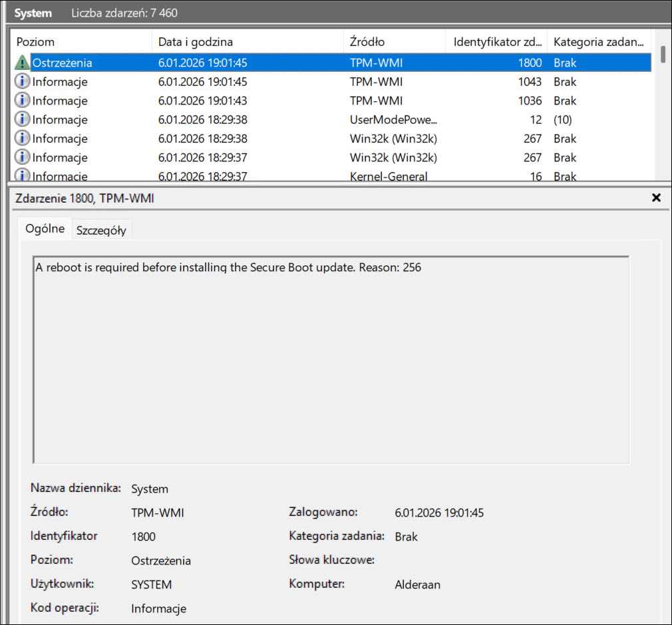
Task: Click the Kategoria zadania column header
Action: tap(597, 42)
